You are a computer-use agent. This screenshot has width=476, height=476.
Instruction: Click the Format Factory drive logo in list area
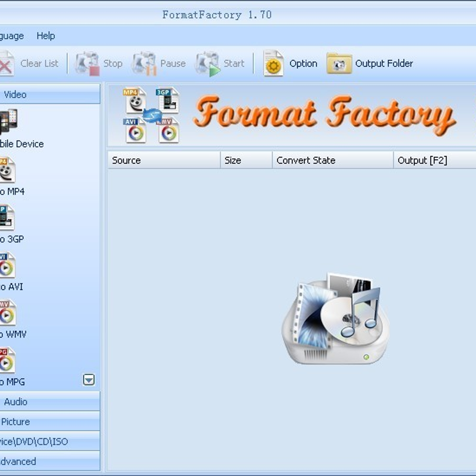336,318
